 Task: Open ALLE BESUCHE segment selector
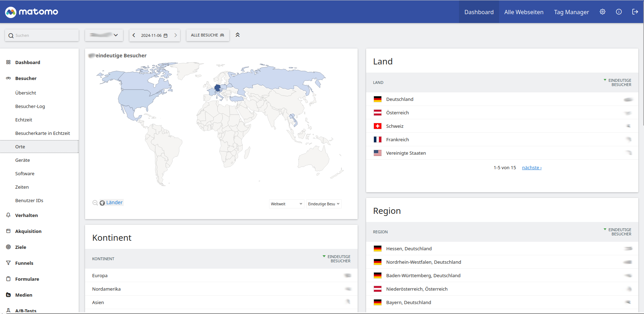(x=208, y=35)
